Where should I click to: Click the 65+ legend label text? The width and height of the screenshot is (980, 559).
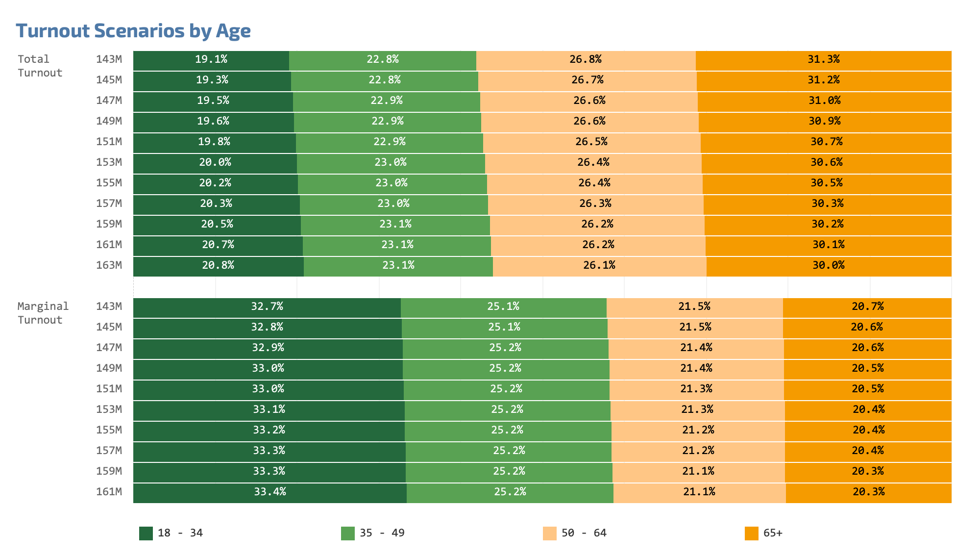(x=773, y=534)
